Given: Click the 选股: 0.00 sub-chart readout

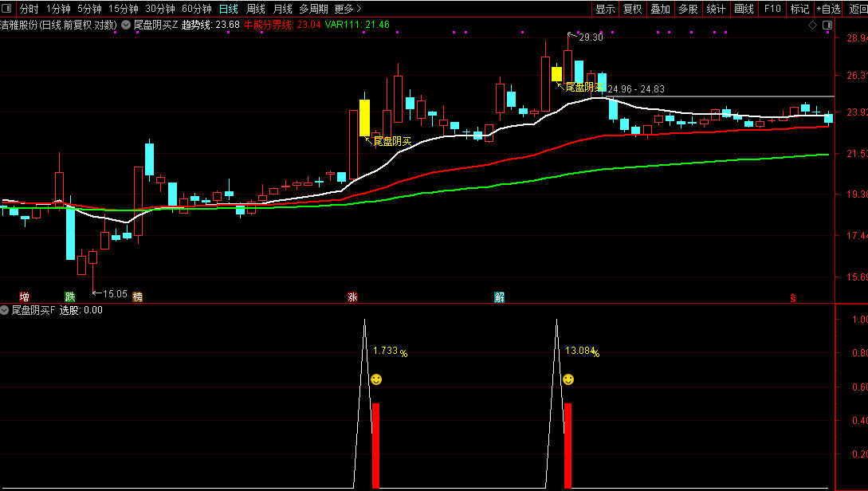Looking at the screenshot, I should click(x=81, y=310).
